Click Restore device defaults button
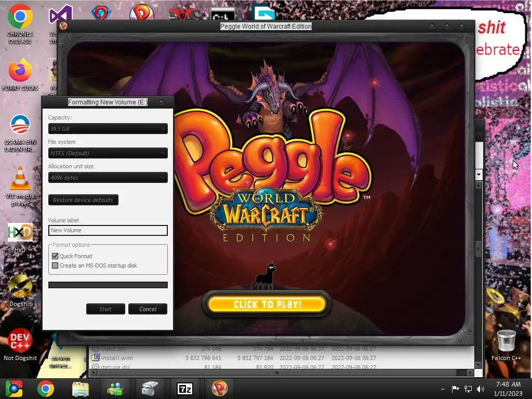The image size is (532, 399). (x=83, y=200)
